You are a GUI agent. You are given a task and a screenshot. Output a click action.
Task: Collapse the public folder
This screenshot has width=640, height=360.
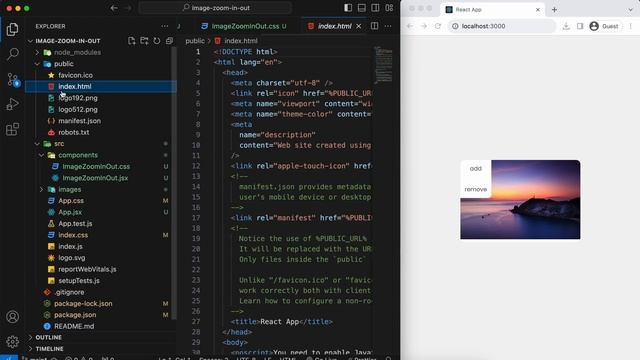click(x=37, y=64)
